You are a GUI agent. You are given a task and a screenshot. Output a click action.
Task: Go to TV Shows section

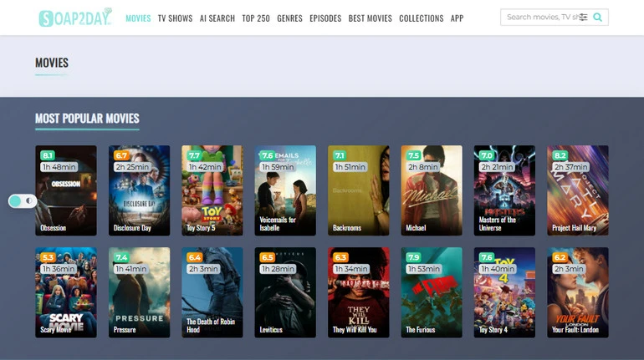[x=175, y=18]
